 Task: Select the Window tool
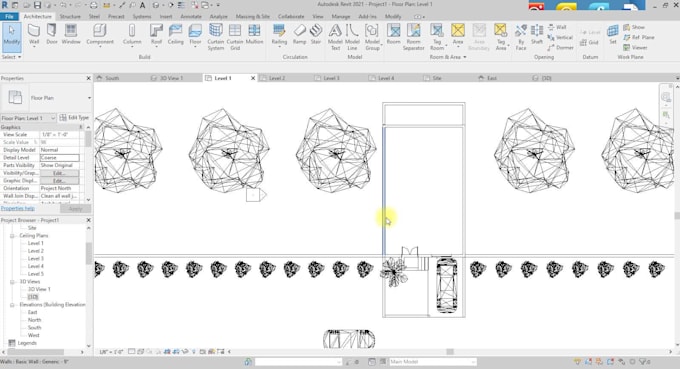click(x=71, y=34)
